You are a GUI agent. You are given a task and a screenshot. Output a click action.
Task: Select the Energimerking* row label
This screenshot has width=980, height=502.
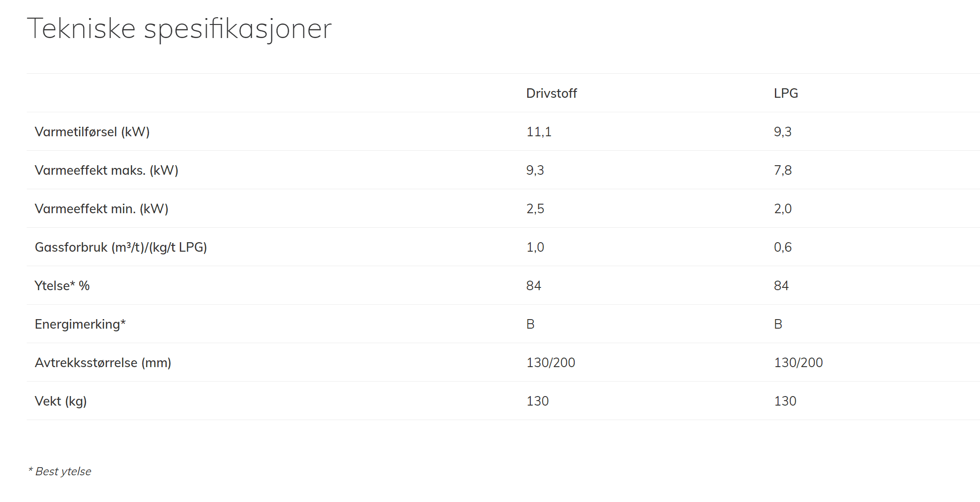click(x=80, y=324)
